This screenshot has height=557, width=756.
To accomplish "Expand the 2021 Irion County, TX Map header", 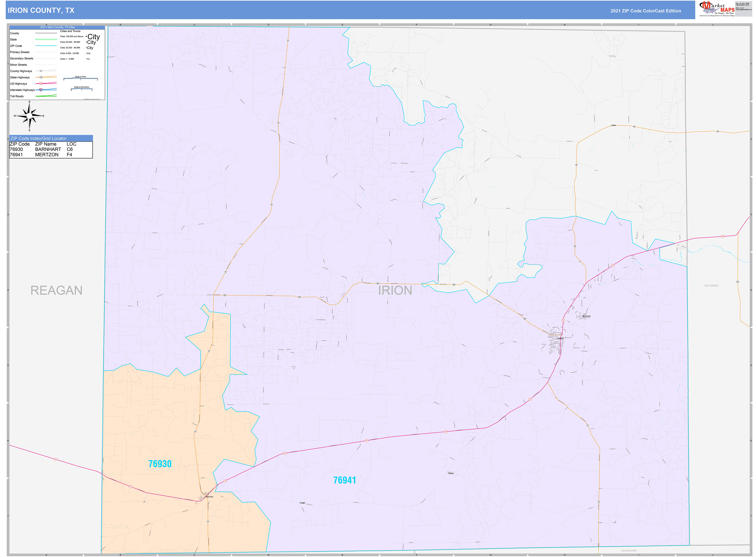I will click(x=58, y=27).
